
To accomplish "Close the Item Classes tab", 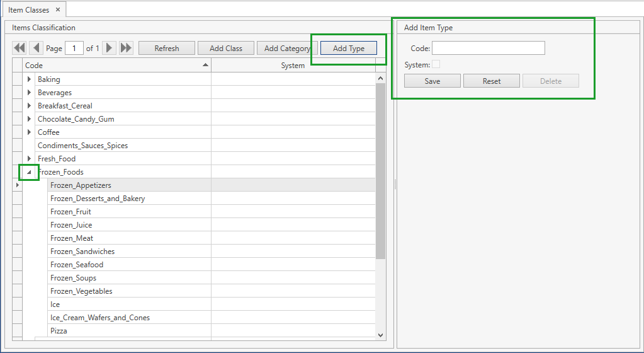I will 58,9.
